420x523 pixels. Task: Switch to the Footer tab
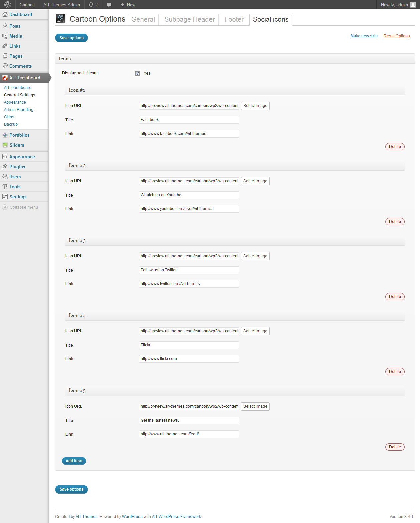(234, 19)
